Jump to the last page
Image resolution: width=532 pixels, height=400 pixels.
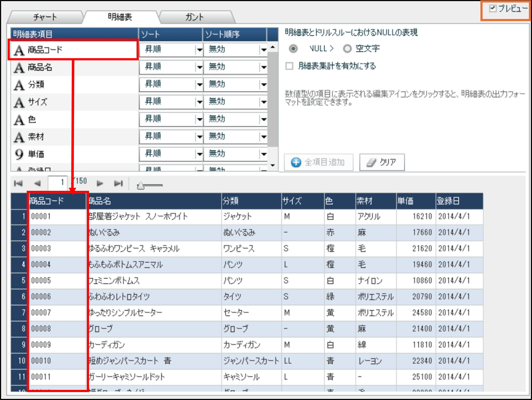pos(118,183)
